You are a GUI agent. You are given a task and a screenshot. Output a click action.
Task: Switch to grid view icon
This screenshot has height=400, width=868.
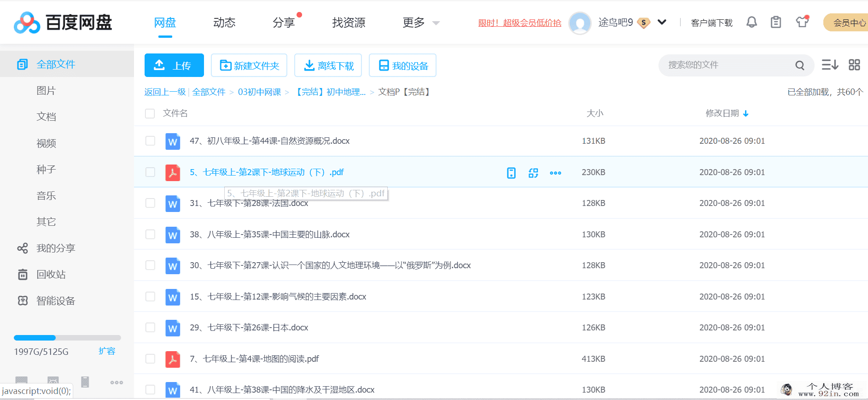tap(854, 65)
